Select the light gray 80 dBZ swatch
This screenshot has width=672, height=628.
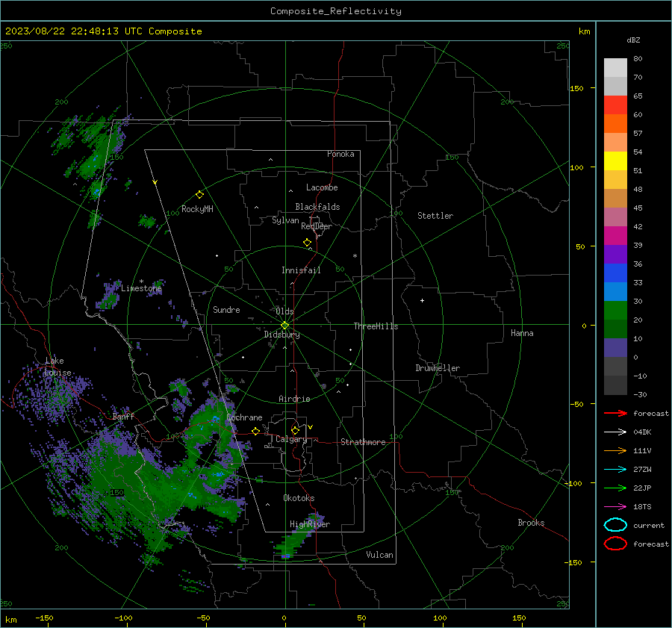(615, 67)
